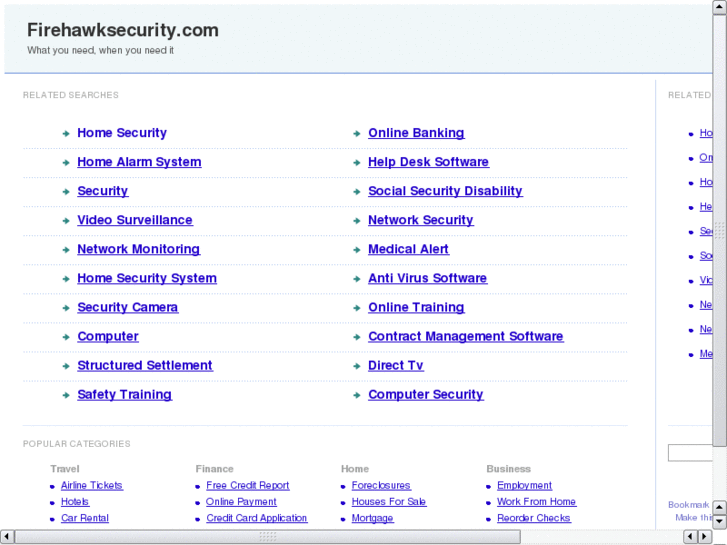Image resolution: width=727 pixels, height=545 pixels.
Task: Visit the Social Security Disability link
Action: [445, 191]
